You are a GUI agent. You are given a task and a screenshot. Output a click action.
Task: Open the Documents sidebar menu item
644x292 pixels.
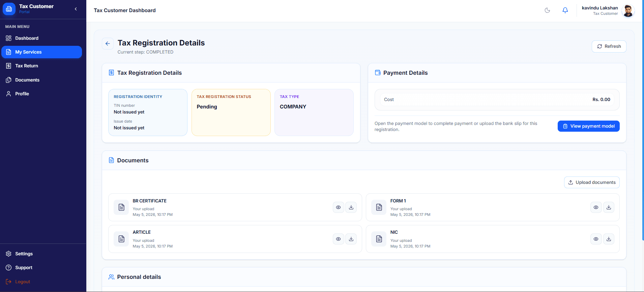tap(42, 80)
